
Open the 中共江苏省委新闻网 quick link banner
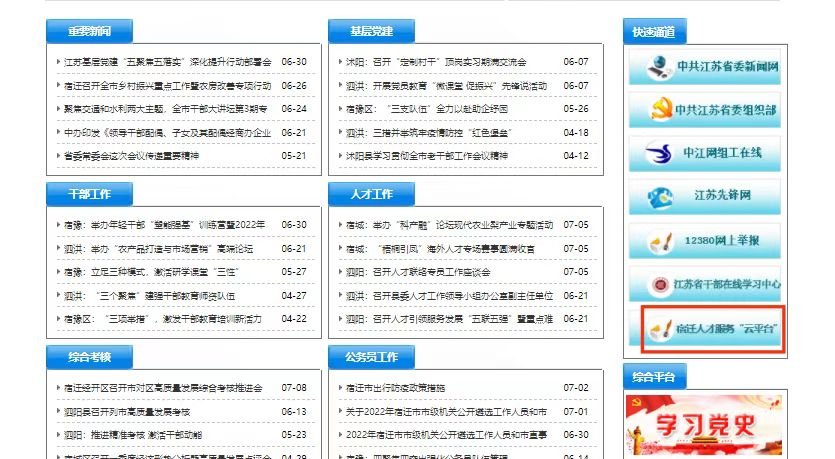coord(706,67)
